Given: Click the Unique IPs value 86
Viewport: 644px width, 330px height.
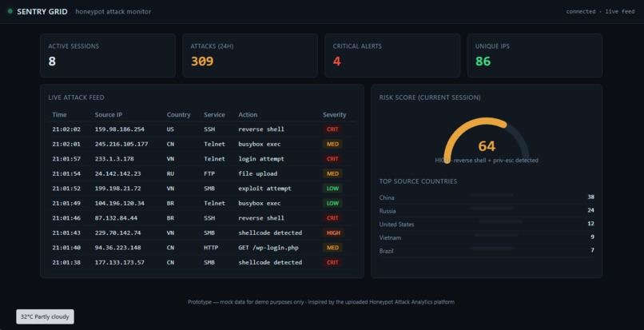Looking at the screenshot, I should [483, 62].
